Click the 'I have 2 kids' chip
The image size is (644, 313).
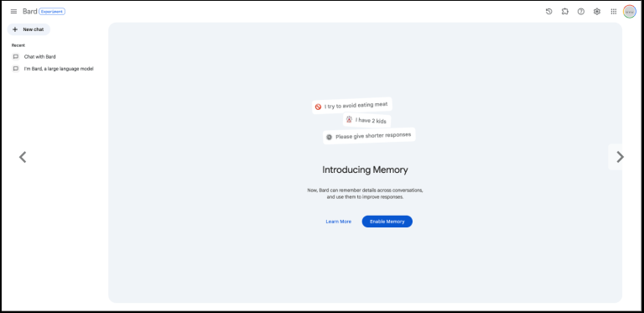(367, 120)
